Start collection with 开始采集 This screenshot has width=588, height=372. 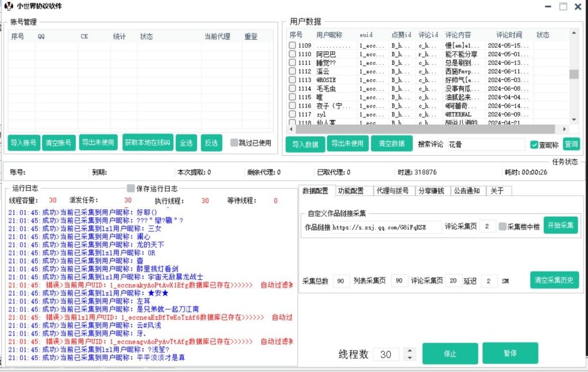[x=560, y=225]
